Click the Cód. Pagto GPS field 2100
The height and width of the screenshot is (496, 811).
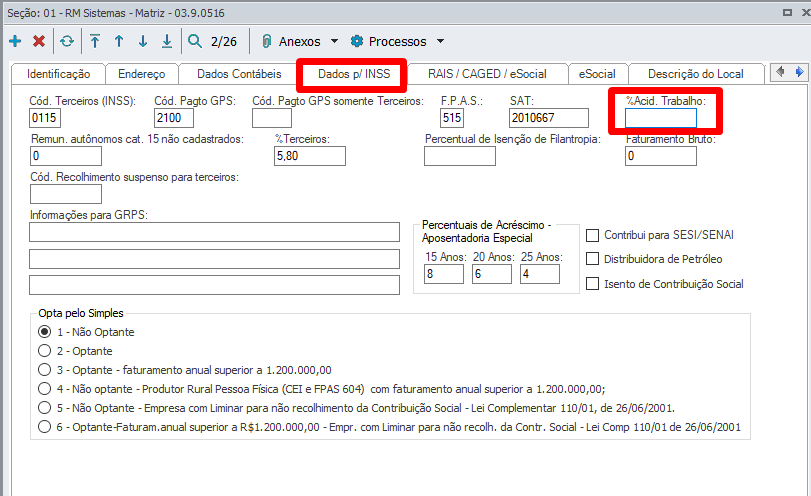coord(174,118)
